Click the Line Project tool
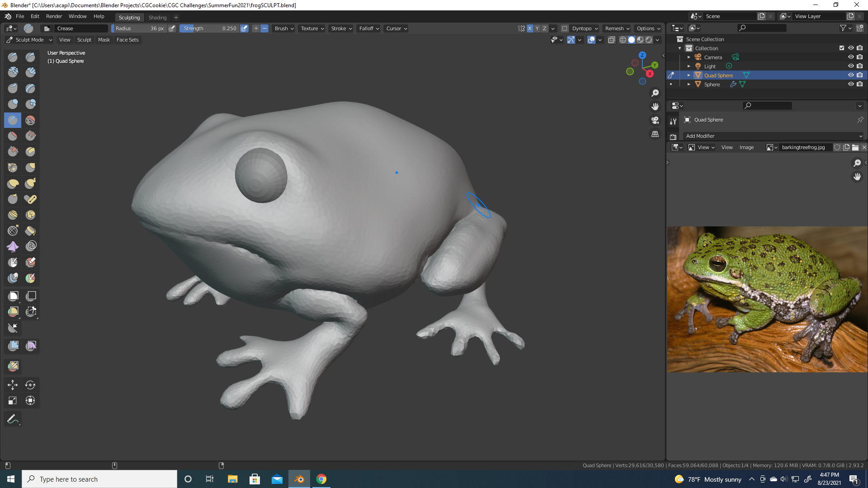 pos(13,328)
